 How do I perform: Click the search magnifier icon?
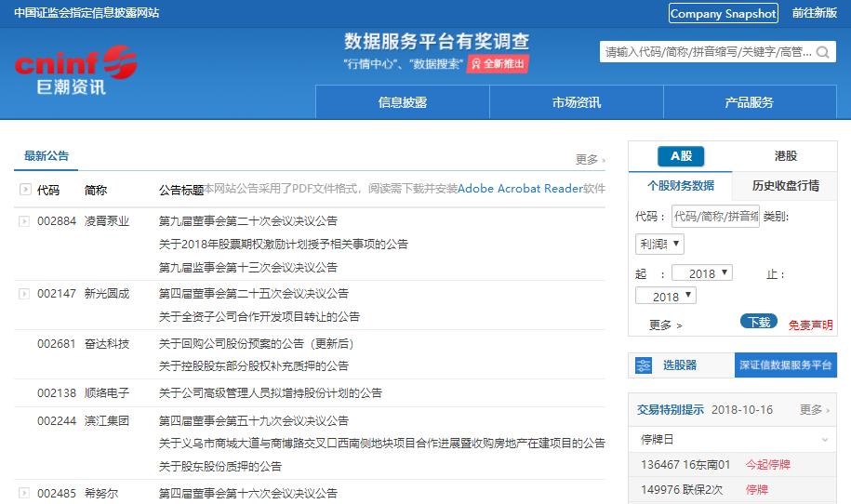[x=823, y=52]
